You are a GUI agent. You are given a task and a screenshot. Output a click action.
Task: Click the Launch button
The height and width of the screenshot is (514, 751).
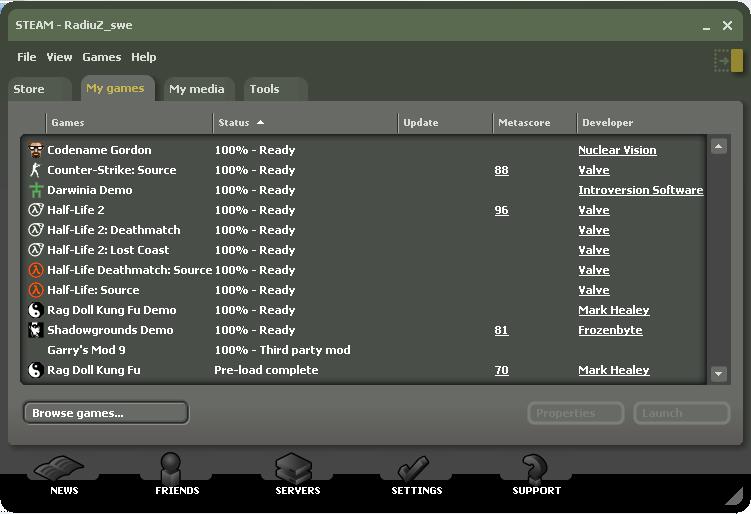click(x=682, y=413)
